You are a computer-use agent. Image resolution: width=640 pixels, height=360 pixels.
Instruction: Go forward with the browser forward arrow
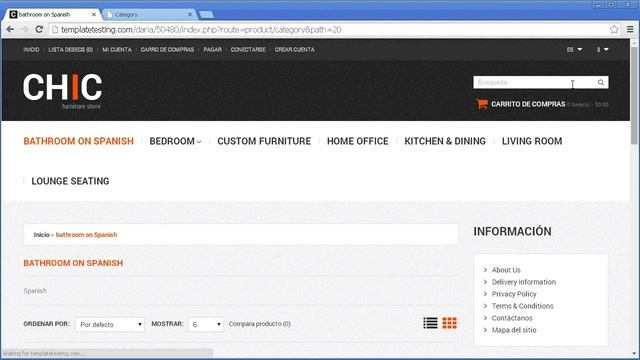pyautogui.click(x=24, y=29)
